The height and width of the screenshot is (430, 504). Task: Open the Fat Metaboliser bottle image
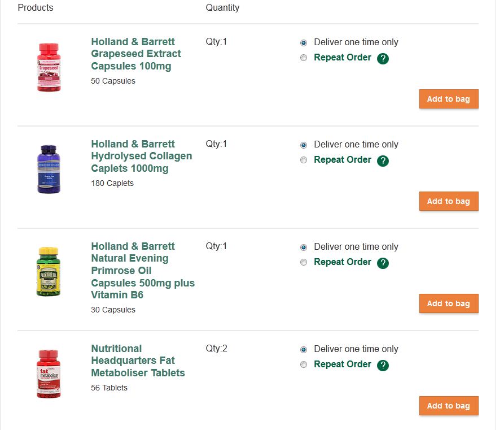pyautogui.click(x=49, y=374)
